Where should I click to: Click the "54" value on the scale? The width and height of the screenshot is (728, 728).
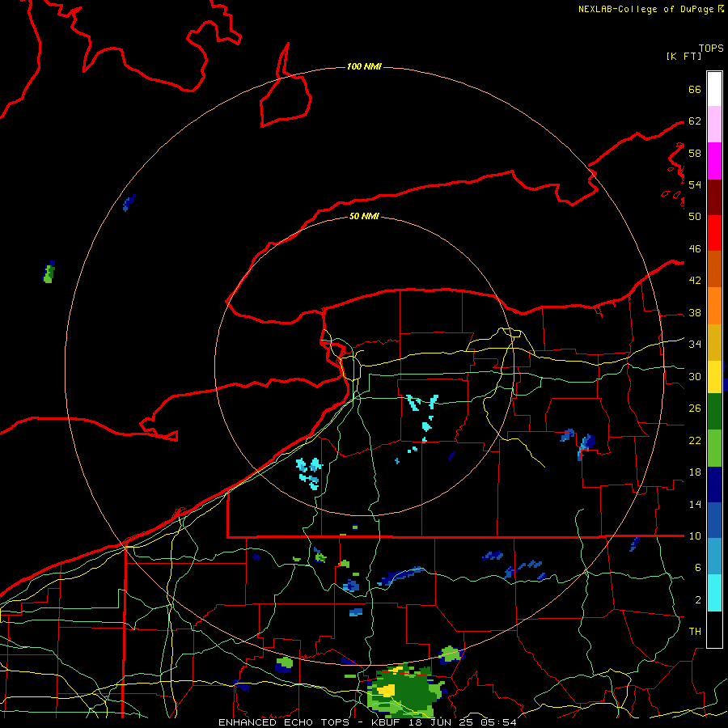(x=695, y=184)
